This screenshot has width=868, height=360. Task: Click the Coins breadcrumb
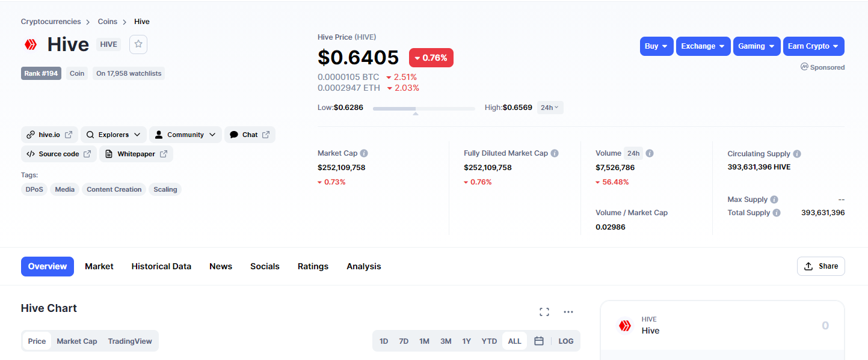pos(108,22)
